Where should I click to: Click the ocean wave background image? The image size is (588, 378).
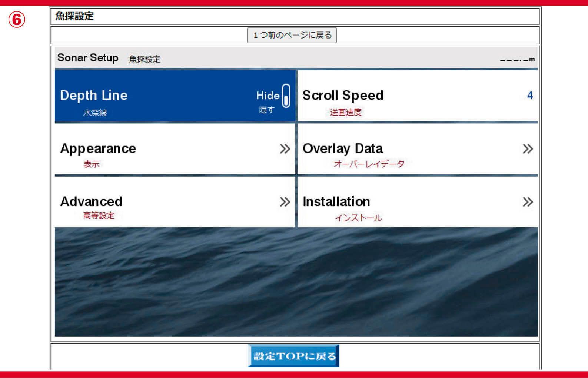(296, 282)
